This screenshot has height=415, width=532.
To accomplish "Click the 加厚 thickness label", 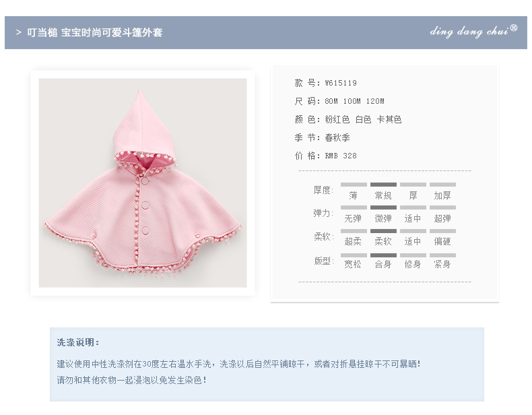I will (x=442, y=195).
